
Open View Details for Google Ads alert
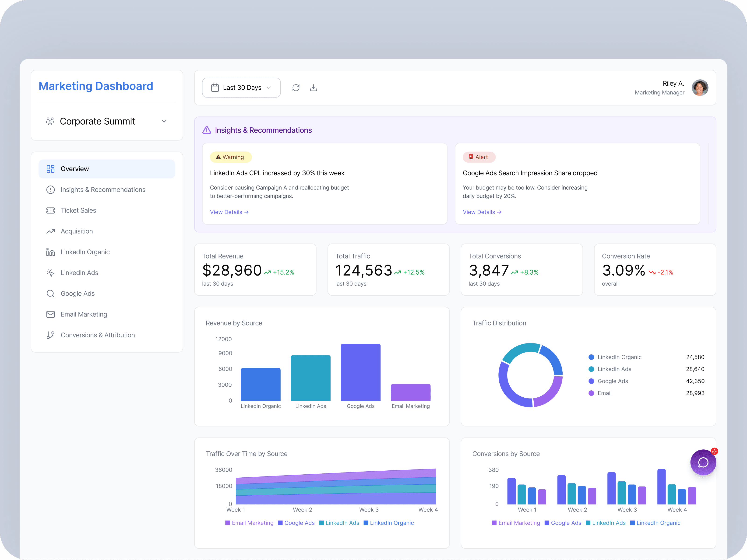click(x=482, y=212)
